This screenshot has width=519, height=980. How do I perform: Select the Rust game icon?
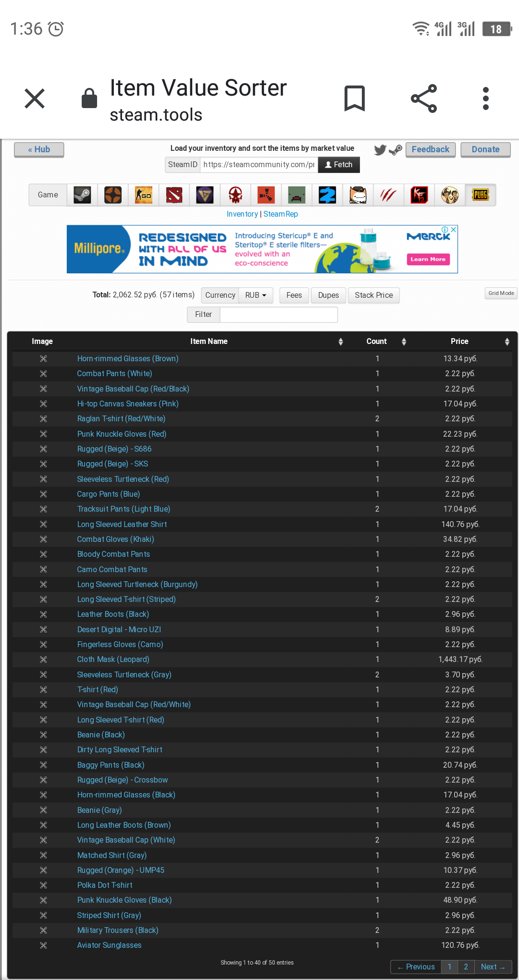click(266, 195)
